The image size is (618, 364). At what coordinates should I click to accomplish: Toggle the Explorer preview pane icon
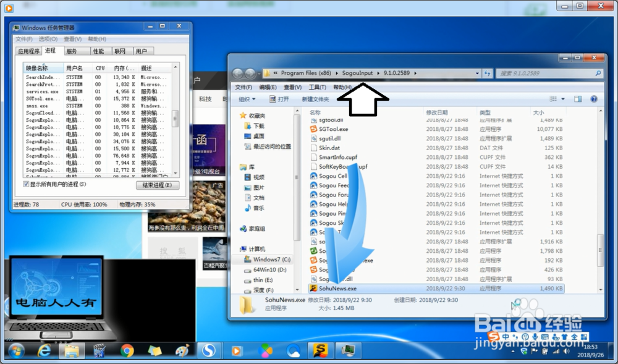click(578, 99)
